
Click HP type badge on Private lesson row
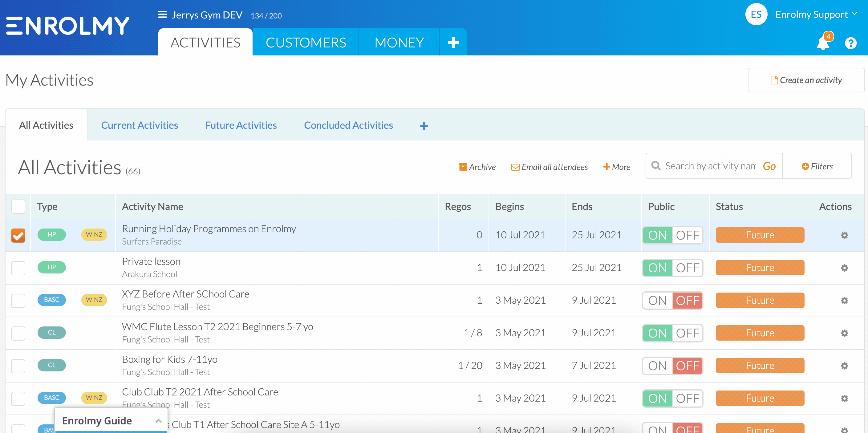tap(51, 267)
